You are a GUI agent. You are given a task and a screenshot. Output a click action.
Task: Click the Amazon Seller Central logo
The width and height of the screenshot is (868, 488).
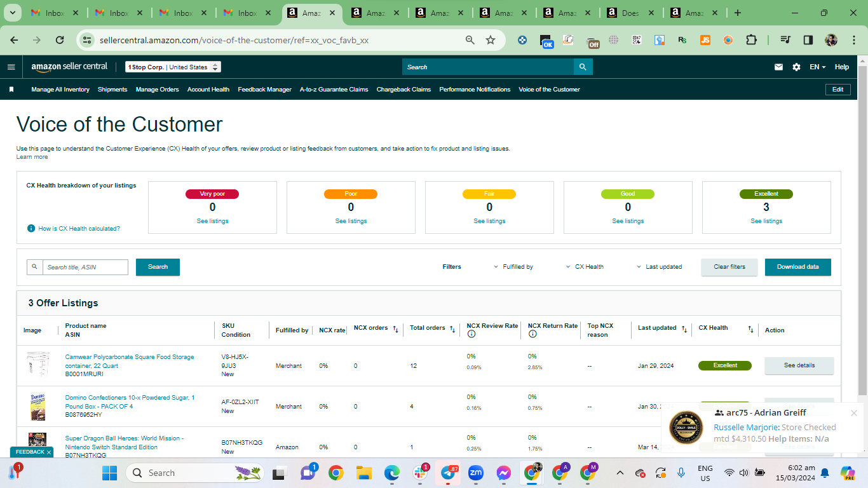69,67
